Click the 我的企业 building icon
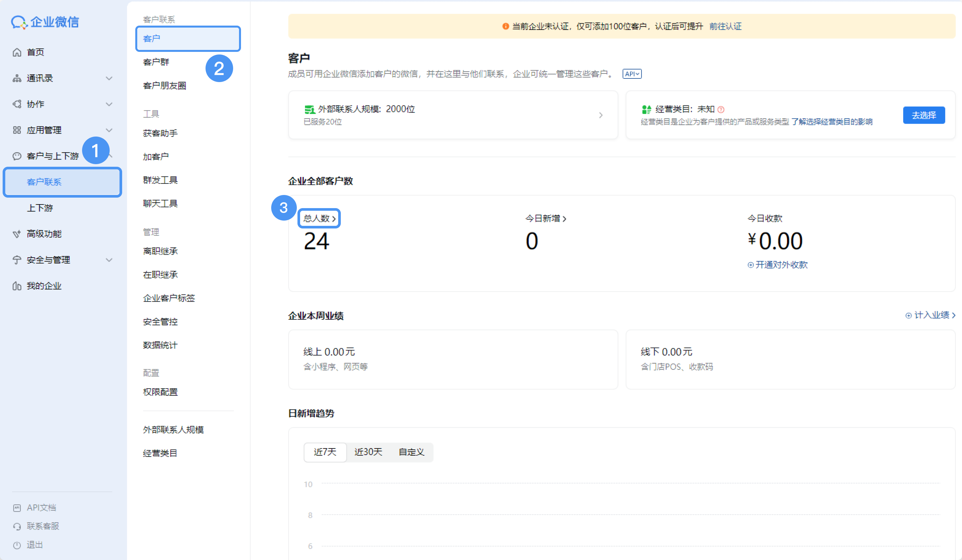The width and height of the screenshot is (962, 560). coord(17,286)
